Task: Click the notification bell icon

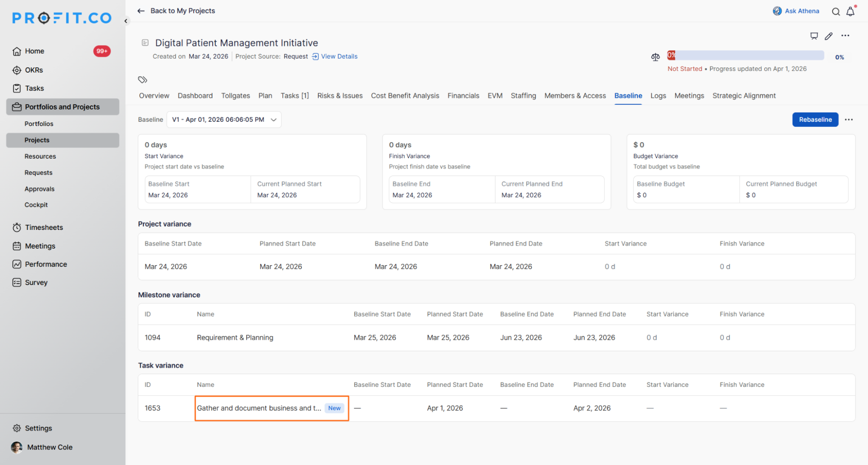Action: pos(850,12)
